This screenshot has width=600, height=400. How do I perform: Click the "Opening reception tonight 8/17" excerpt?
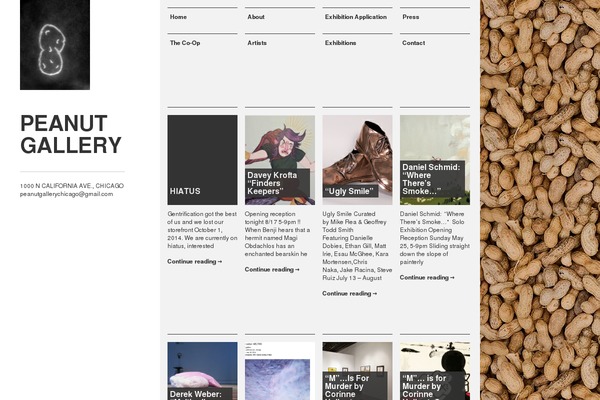pyautogui.click(x=277, y=234)
